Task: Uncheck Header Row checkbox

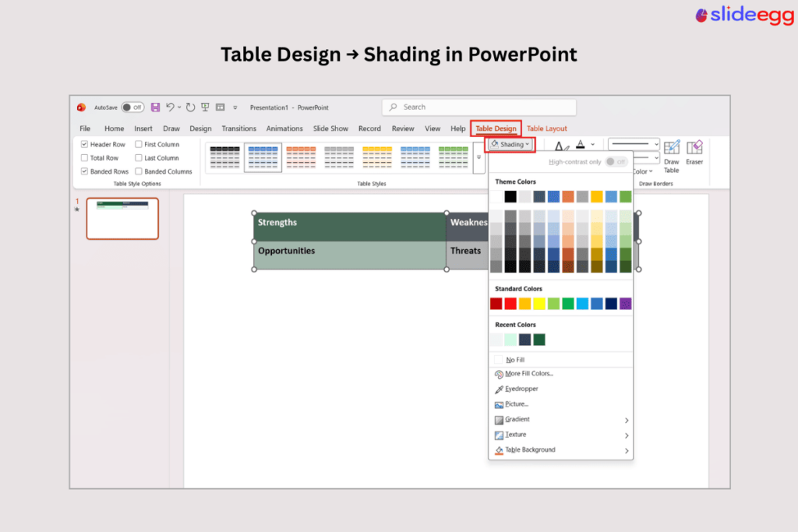Action: tap(84, 144)
